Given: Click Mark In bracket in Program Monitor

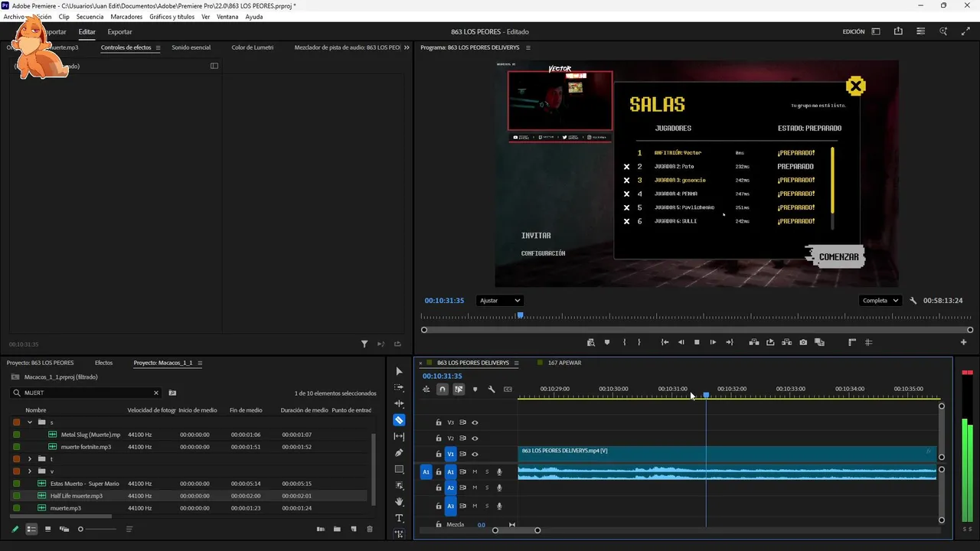Looking at the screenshot, I should [x=625, y=342].
